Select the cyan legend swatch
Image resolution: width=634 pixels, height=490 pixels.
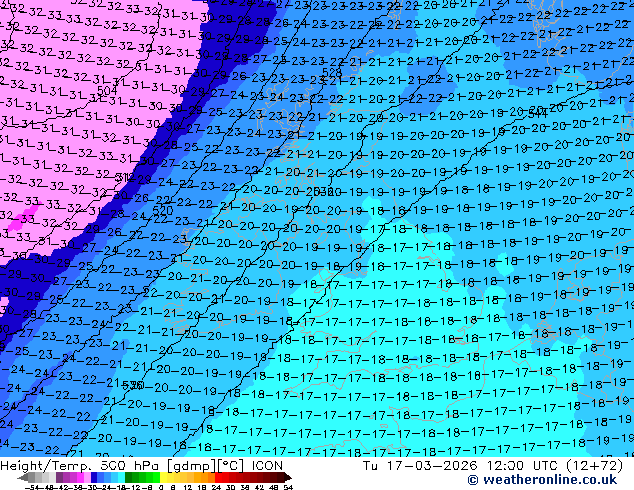click(121, 477)
